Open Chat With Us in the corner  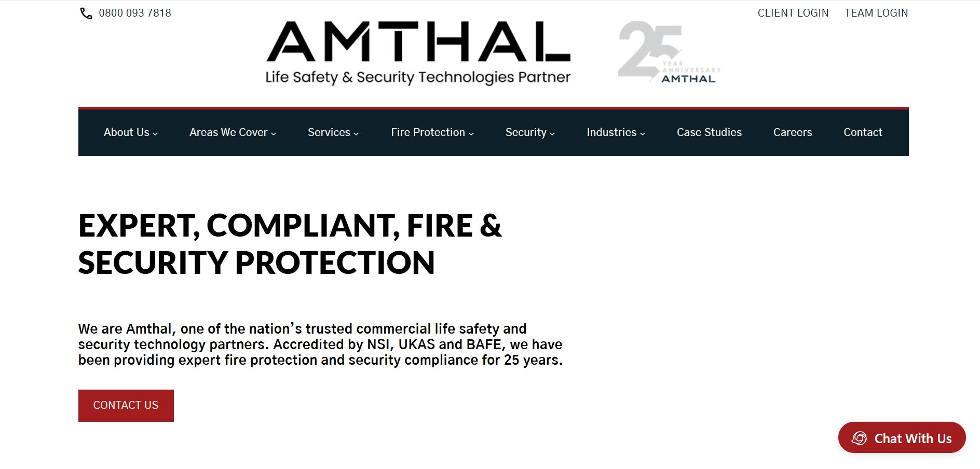pos(902,438)
